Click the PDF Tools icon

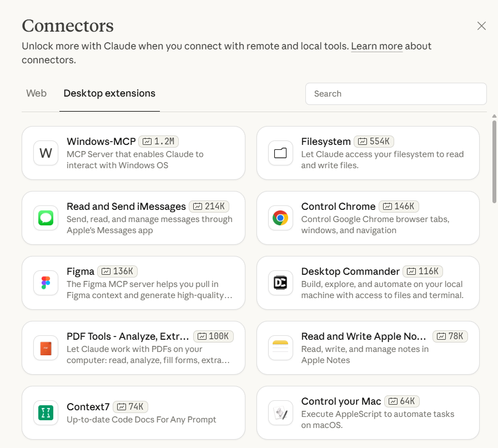pos(46,348)
